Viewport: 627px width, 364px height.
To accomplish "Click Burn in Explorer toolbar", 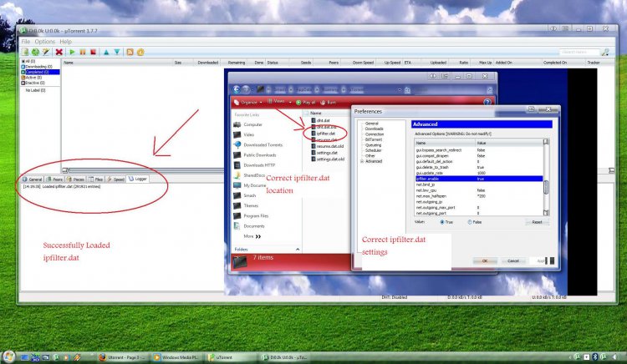I will (x=329, y=103).
